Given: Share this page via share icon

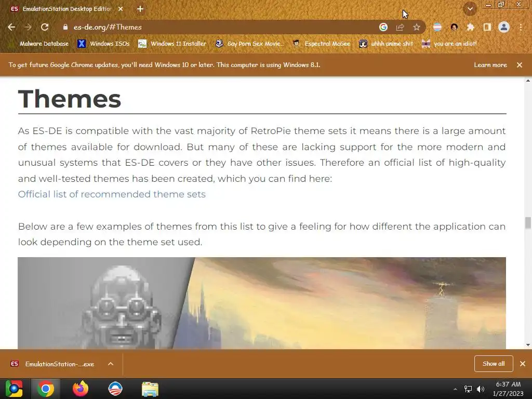Looking at the screenshot, I should coord(400,27).
